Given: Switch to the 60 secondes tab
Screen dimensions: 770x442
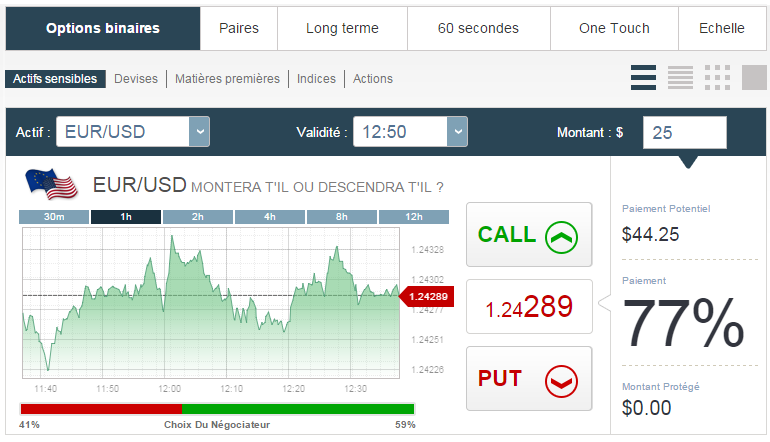Looking at the screenshot, I should tap(478, 28).
